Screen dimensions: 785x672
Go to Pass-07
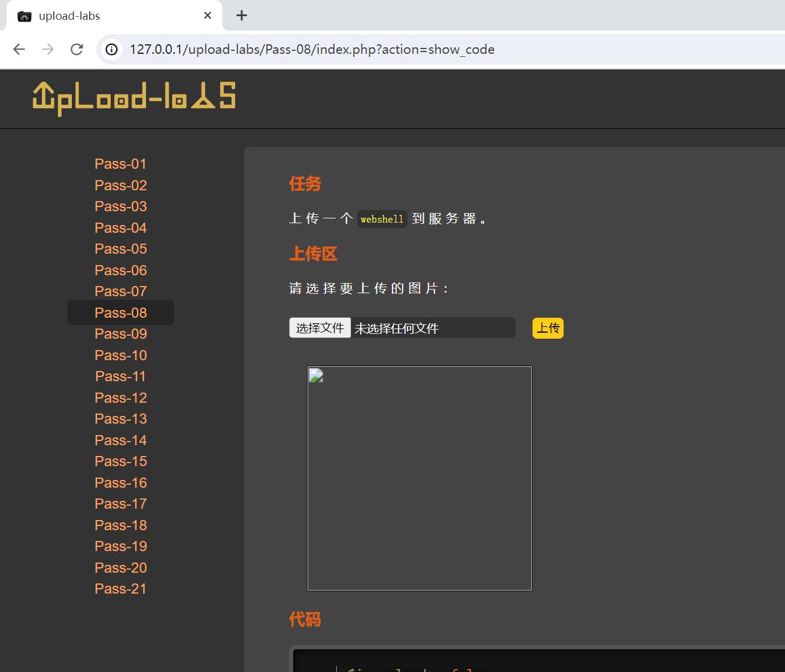[x=121, y=291]
